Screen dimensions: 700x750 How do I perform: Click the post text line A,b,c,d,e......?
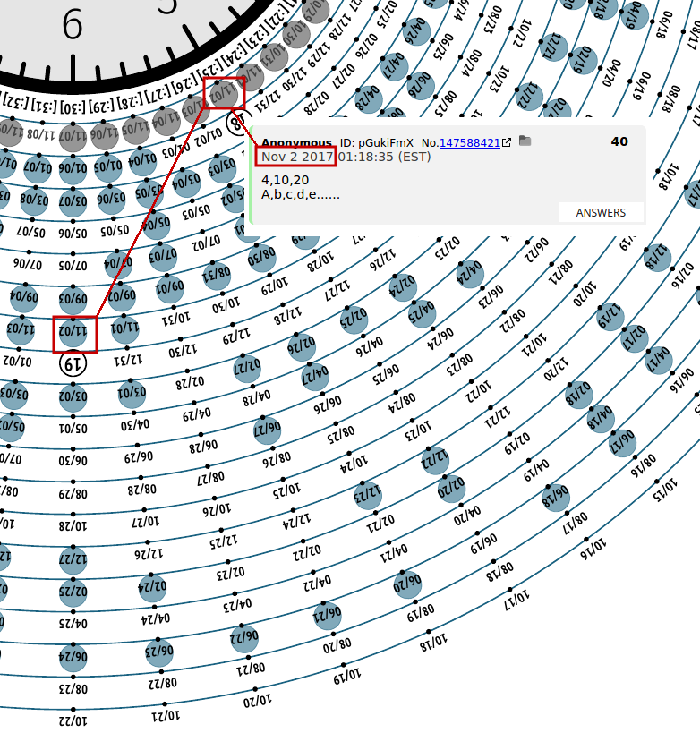[301, 195]
